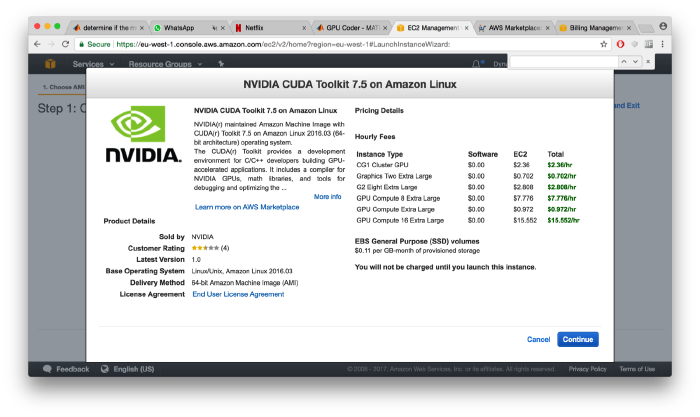This screenshot has width=700, height=417.
Task: Click the browser reload icon
Action: tap(65, 44)
